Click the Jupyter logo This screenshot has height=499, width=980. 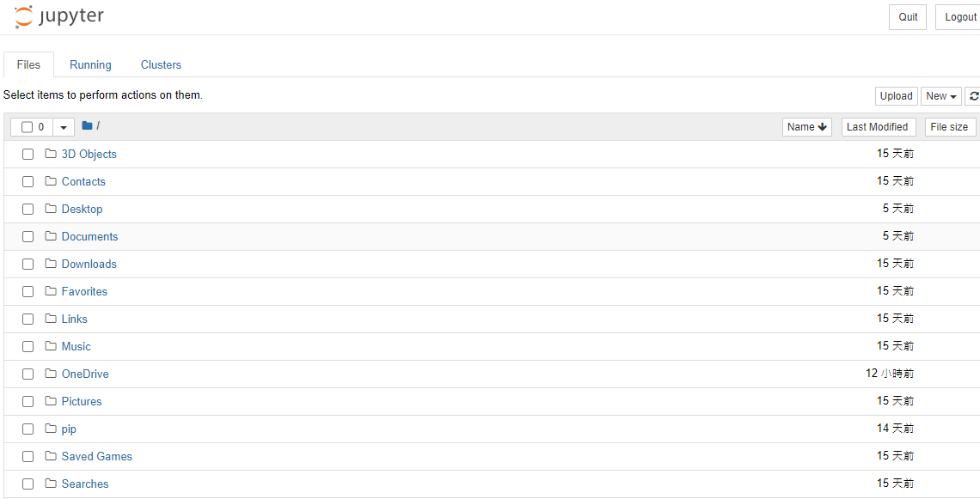[x=58, y=17]
